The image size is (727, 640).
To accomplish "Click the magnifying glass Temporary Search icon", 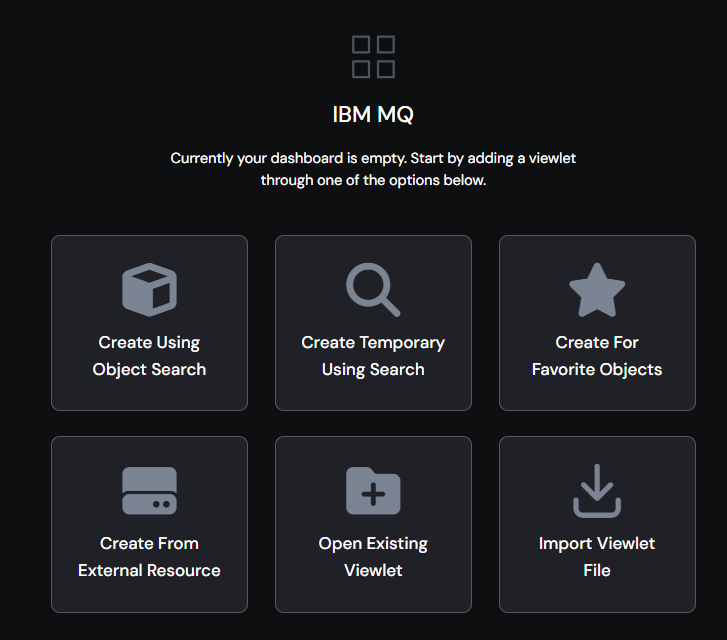I will click(x=373, y=290).
